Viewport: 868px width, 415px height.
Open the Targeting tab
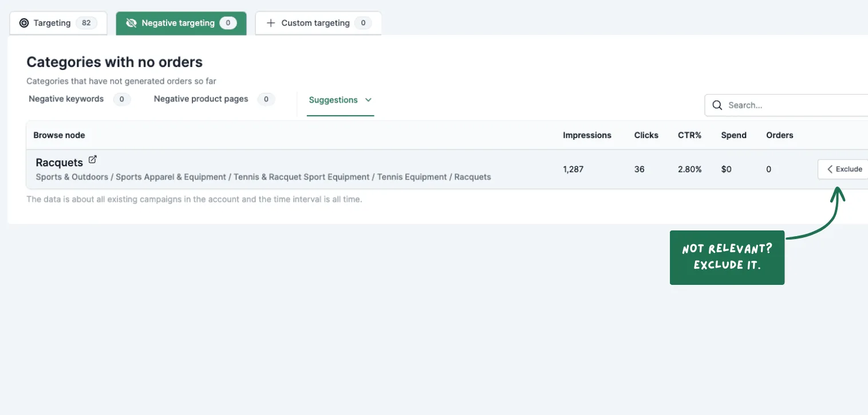pos(58,23)
